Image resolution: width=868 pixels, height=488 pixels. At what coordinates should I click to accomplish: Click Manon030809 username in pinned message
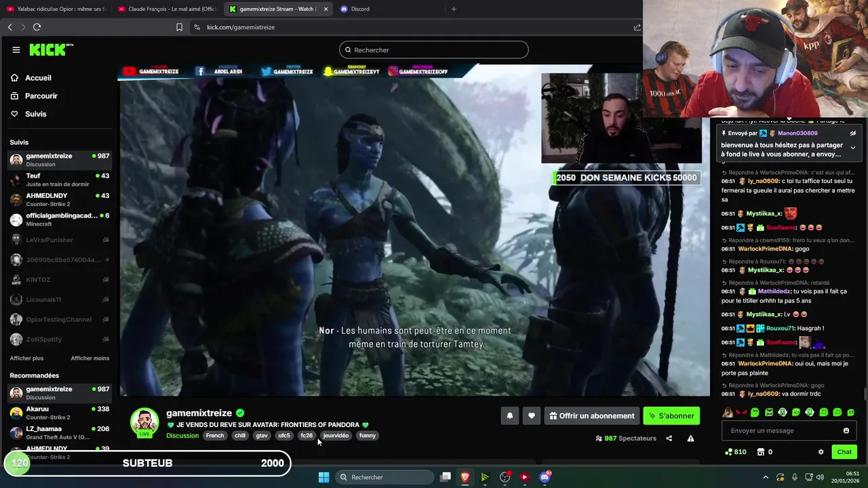tap(797, 134)
